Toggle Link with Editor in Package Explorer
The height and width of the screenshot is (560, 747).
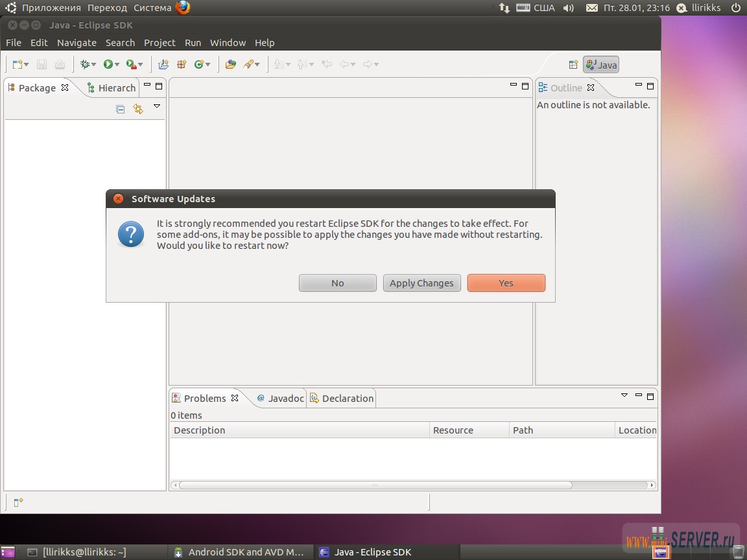[138, 109]
